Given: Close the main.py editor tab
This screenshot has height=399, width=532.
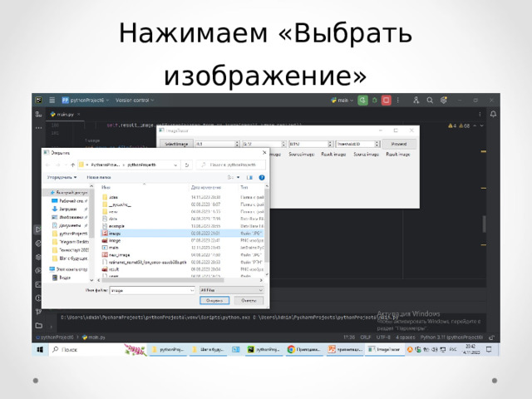Looking at the screenshot, I should 79,115.
